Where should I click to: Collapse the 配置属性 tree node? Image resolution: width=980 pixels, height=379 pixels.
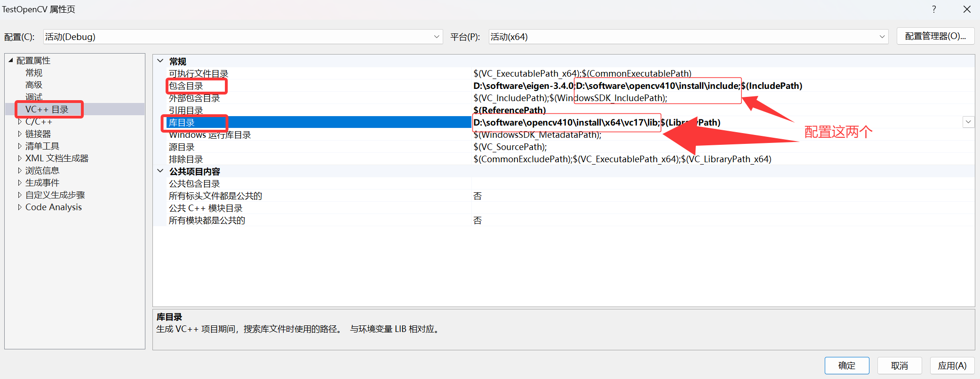coord(11,60)
